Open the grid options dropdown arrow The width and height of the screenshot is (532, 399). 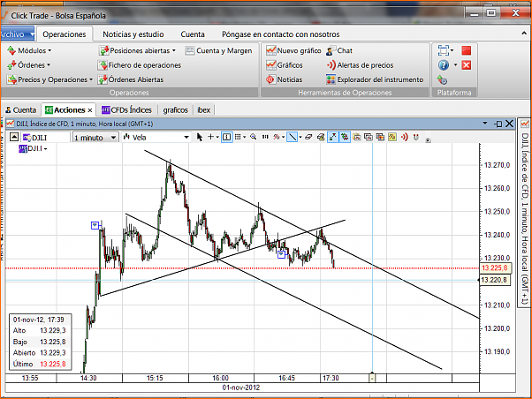pyautogui.click(x=244, y=138)
